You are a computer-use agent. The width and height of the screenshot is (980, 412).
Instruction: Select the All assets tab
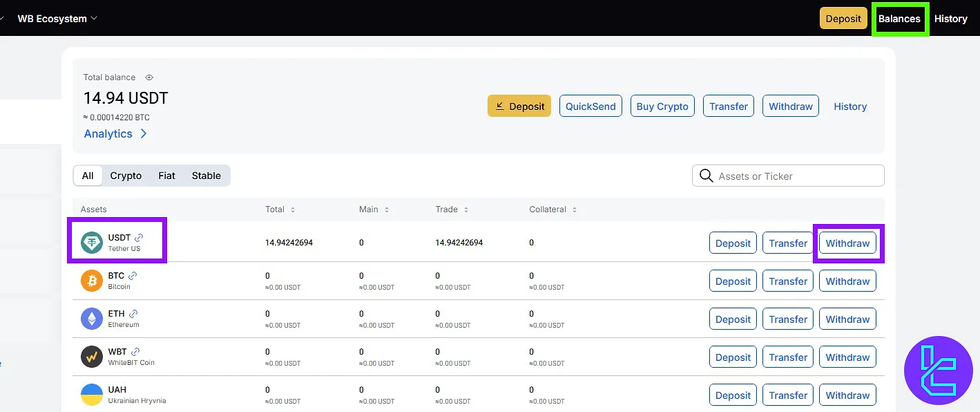[88, 176]
